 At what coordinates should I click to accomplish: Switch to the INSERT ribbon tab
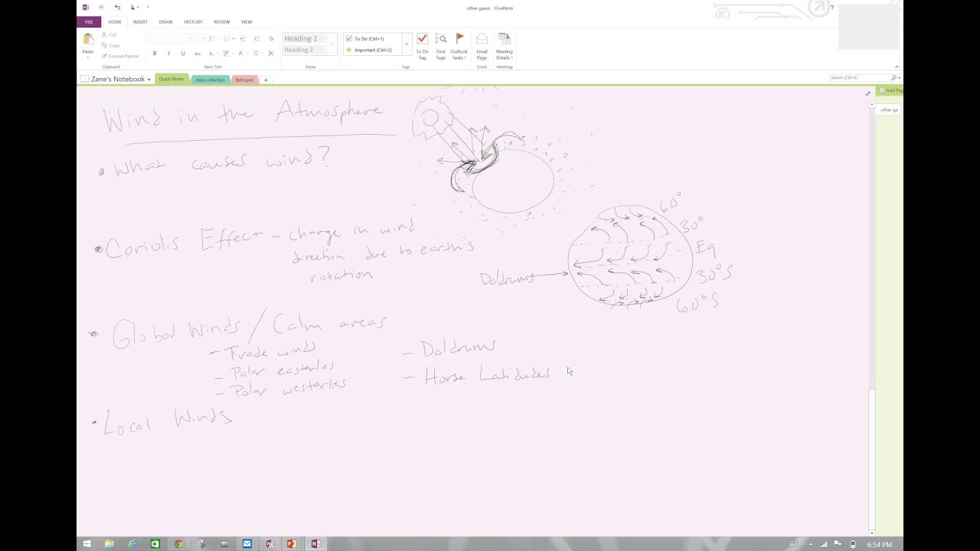(140, 21)
